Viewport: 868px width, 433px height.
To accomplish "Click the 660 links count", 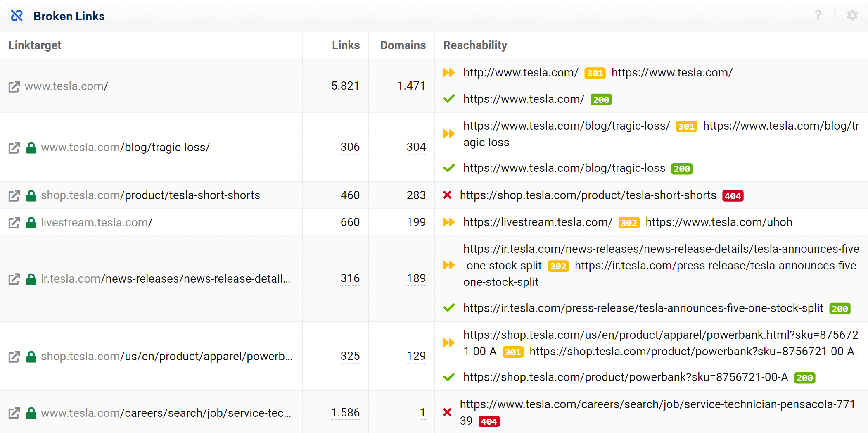I will (350, 222).
